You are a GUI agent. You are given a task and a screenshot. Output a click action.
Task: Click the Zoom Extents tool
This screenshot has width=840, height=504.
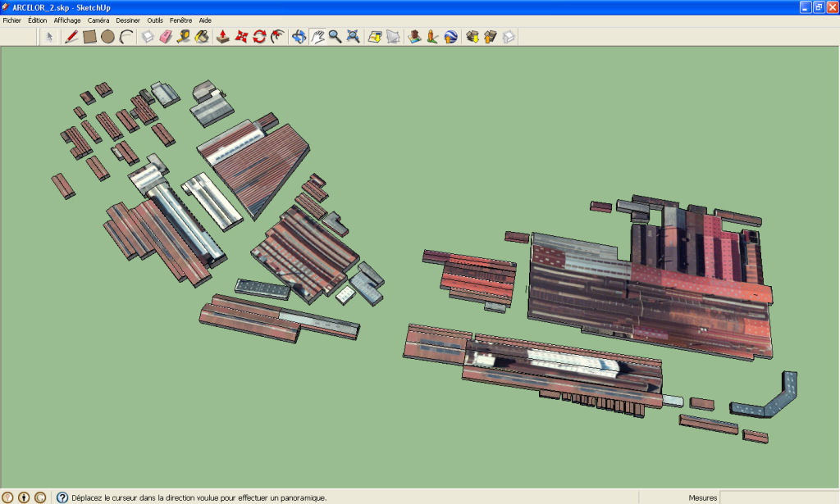coord(353,36)
